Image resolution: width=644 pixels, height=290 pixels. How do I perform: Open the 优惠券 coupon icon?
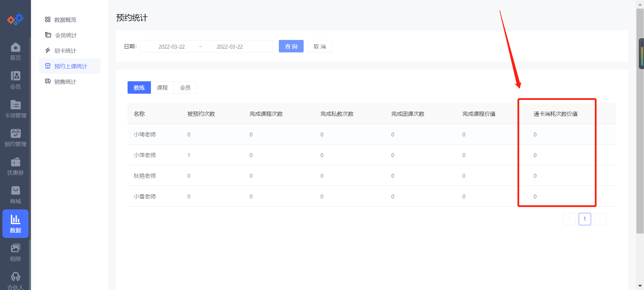click(x=15, y=166)
